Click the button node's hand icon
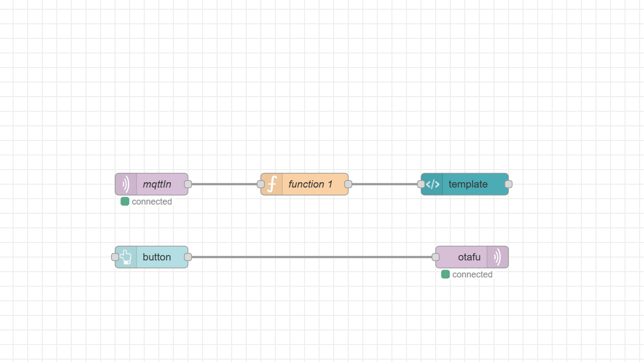 126,257
